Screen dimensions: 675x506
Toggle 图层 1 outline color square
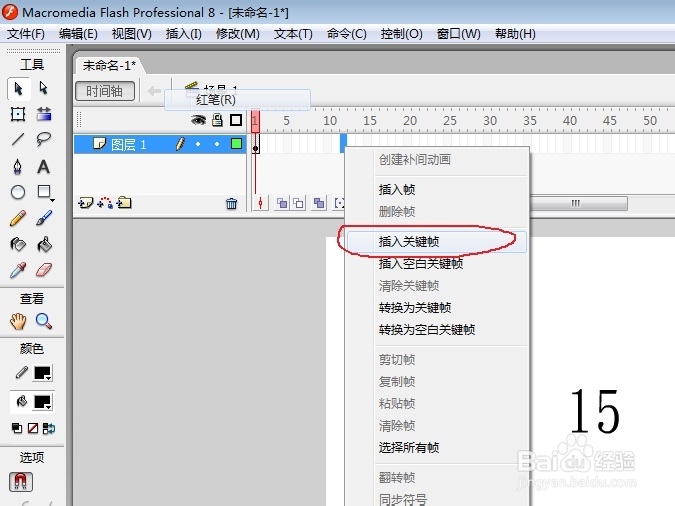coord(236,143)
